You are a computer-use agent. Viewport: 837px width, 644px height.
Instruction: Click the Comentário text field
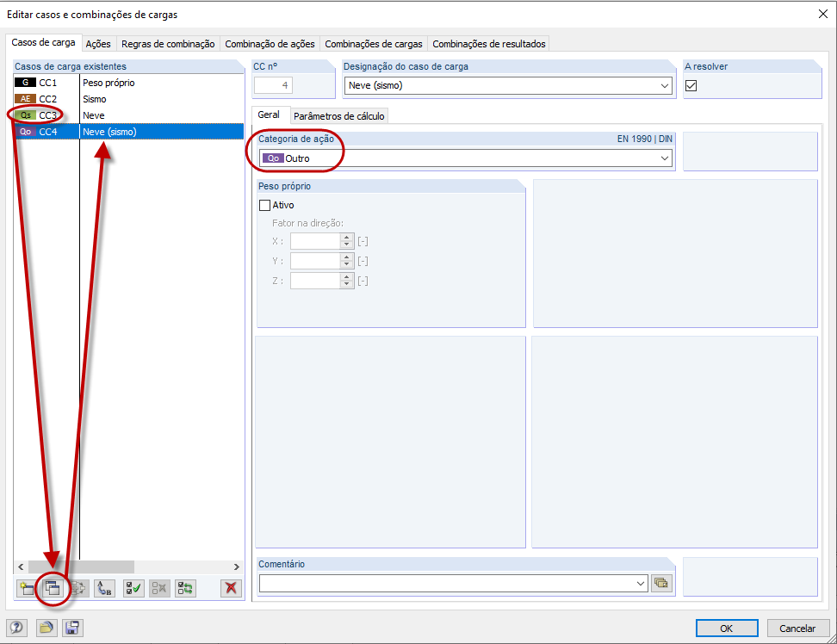pyautogui.click(x=447, y=583)
